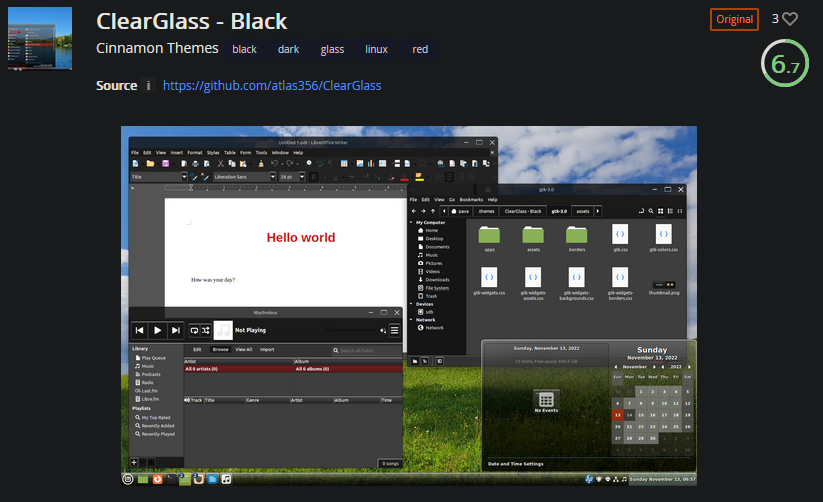The height and width of the screenshot is (502, 823).
Task: Select the '.themes' path segment
Action: tap(486, 211)
